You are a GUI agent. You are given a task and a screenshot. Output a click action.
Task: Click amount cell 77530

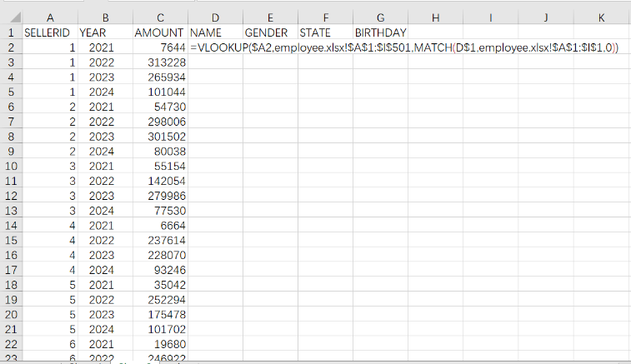pos(160,211)
